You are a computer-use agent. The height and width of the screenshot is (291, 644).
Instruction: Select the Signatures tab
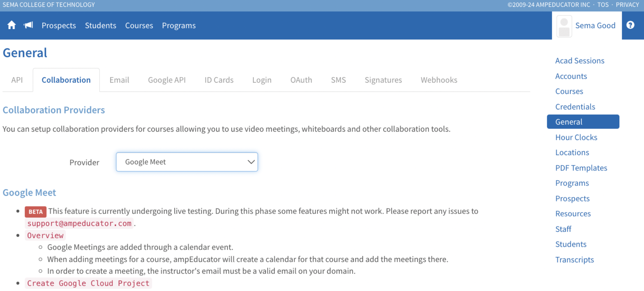pos(383,80)
